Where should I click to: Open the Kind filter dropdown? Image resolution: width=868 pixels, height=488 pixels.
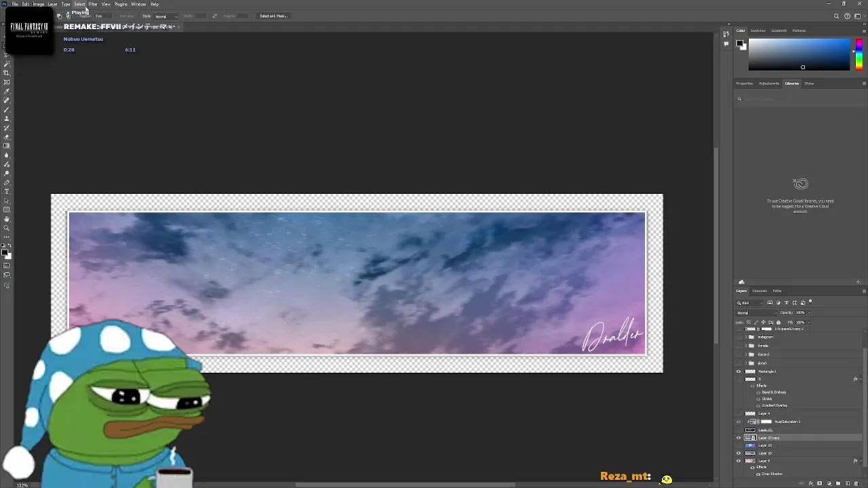[x=749, y=303]
